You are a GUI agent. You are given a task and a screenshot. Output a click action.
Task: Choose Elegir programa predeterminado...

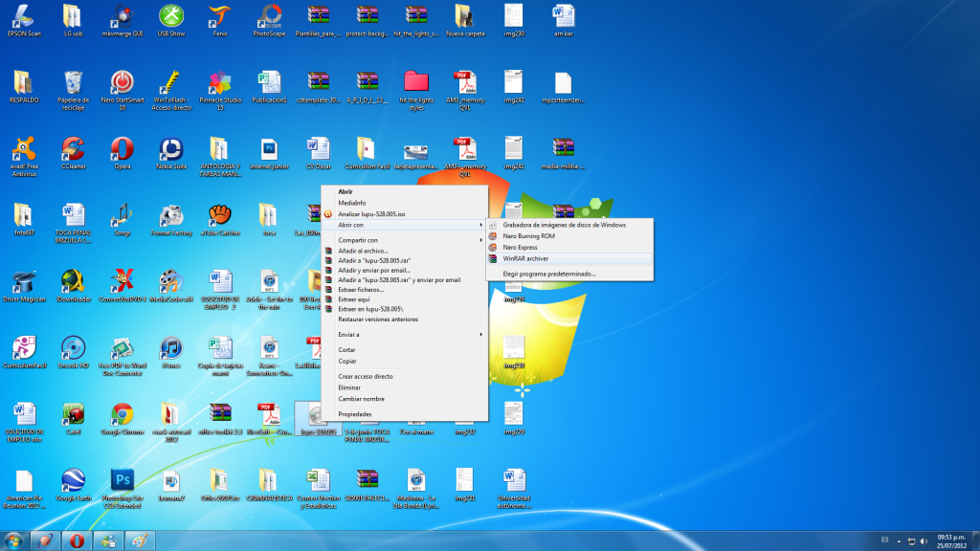pyautogui.click(x=569, y=275)
